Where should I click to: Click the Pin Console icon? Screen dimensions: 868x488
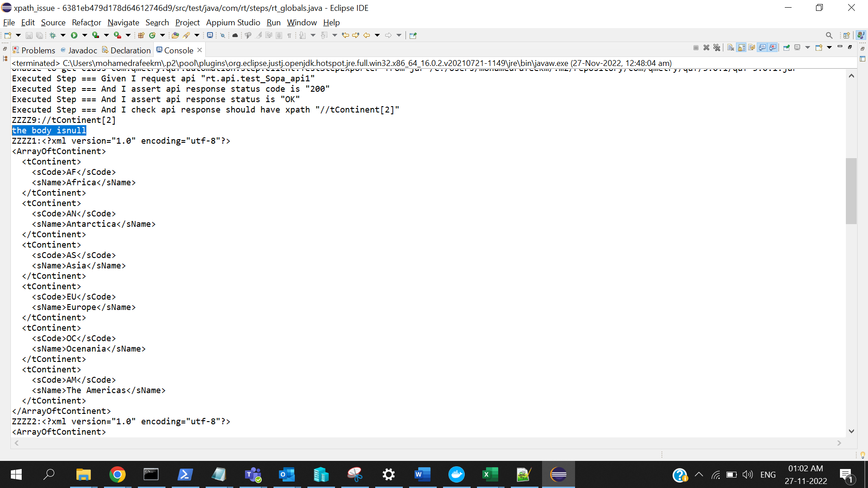click(x=787, y=47)
